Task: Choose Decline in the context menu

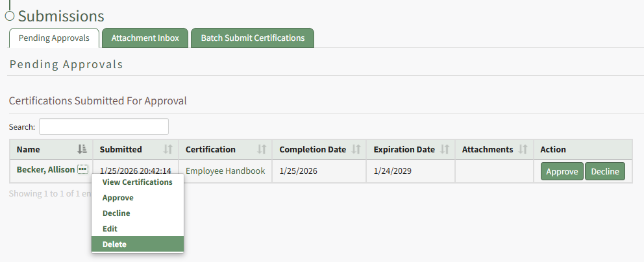Action: pos(116,213)
